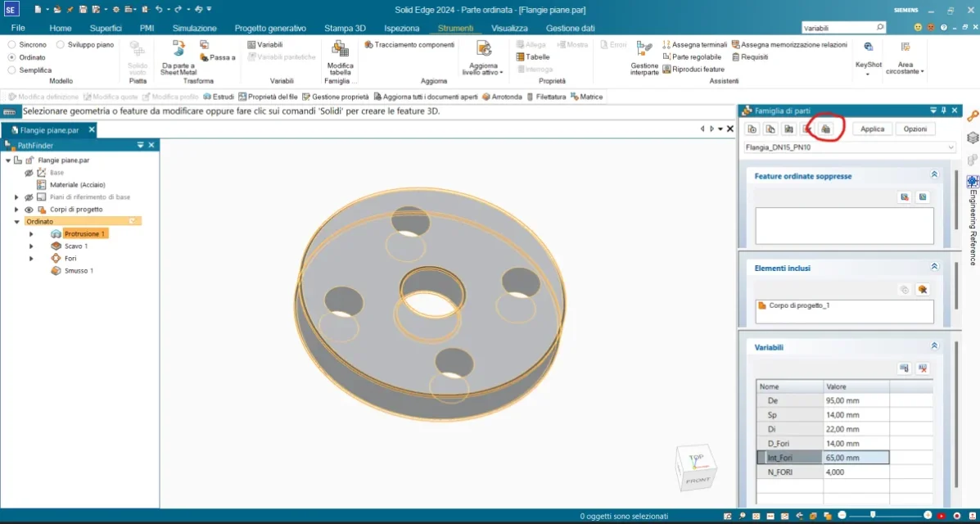980x524 pixels.
Task: Click Tracciamento componenti command
Action: (x=409, y=44)
